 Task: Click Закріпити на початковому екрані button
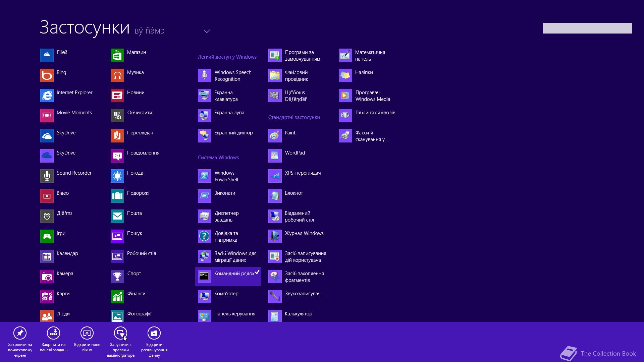20,342
